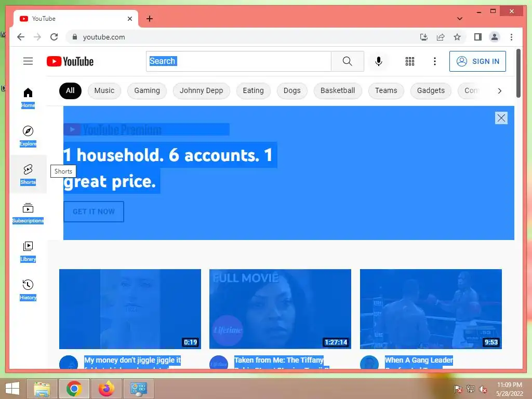532x399 pixels.
Task: Select the Music category chip
Action: coord(104,90)
